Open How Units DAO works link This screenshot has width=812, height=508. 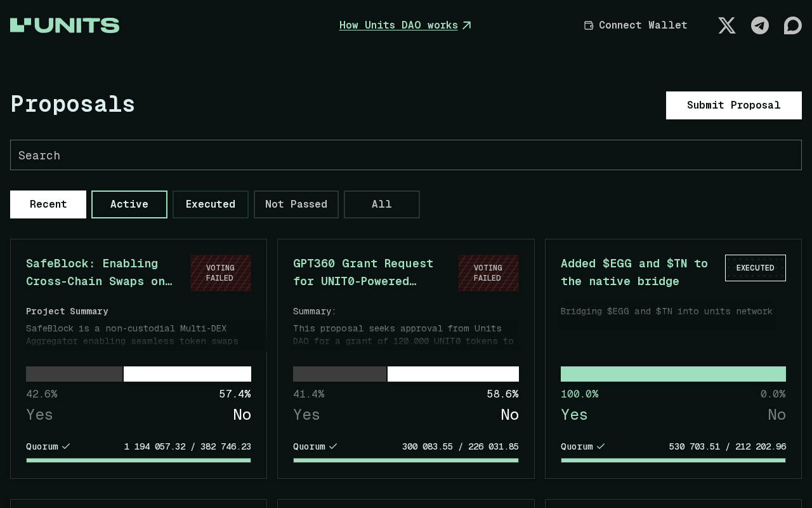click(398, 25)
